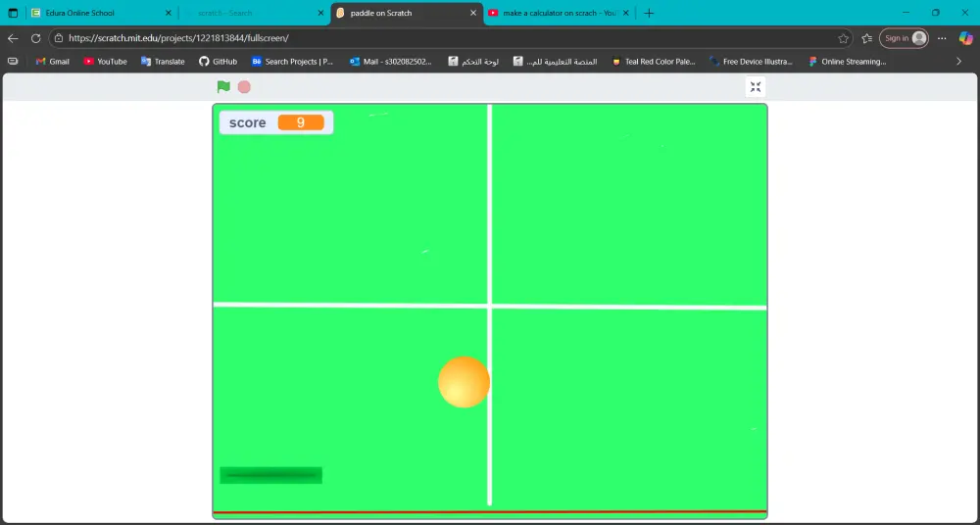
Task: Close the paddle on Scratch tab
Action: 473,13
